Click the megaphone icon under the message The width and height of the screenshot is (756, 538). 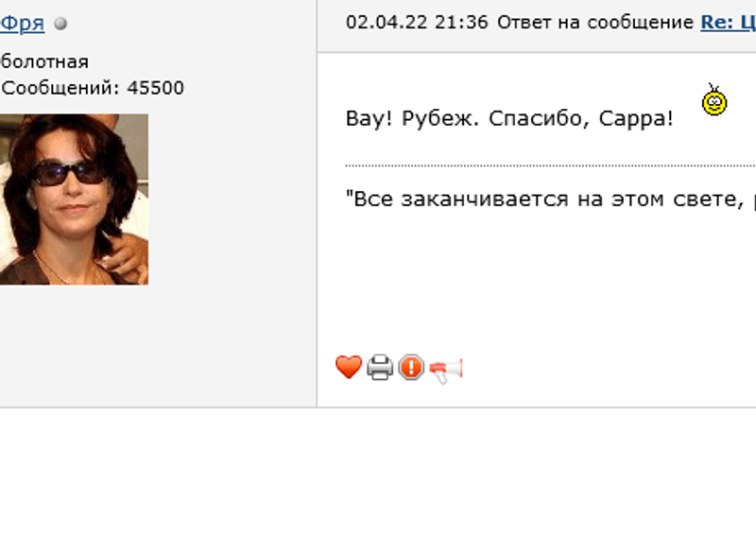pyautogui.click(x=446, y=370)
